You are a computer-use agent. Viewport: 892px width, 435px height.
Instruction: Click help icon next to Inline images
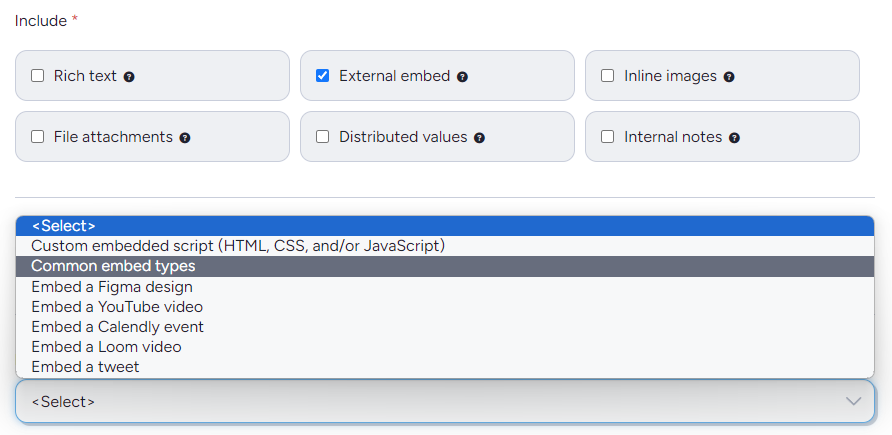click(729, 77)
